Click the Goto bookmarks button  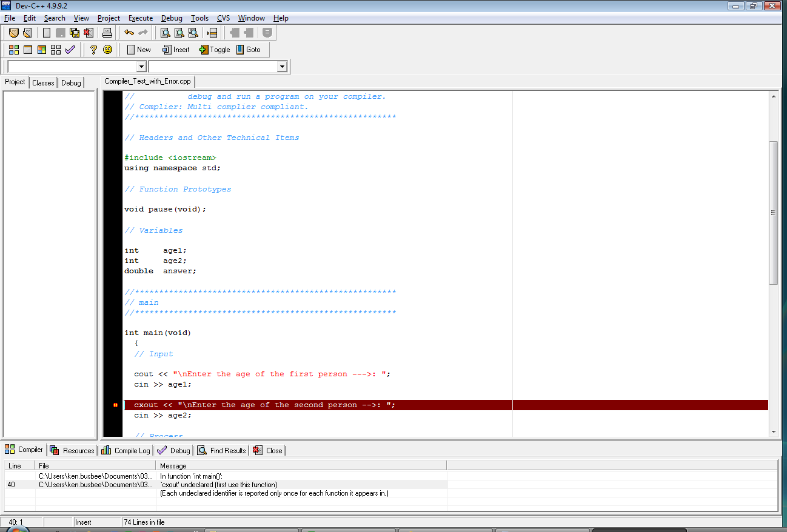click(x=249, y=50)
